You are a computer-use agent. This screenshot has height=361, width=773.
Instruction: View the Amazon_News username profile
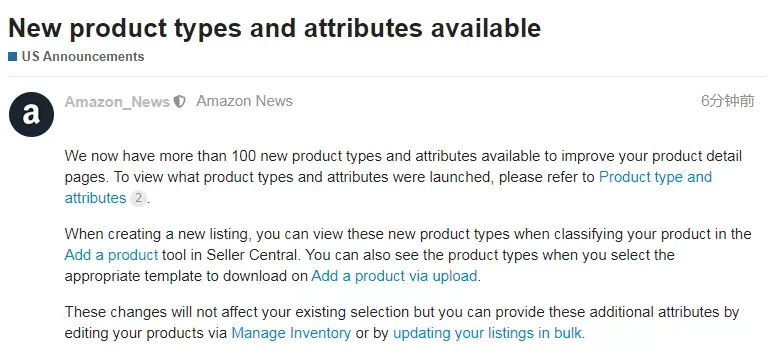tap(117, 102)
